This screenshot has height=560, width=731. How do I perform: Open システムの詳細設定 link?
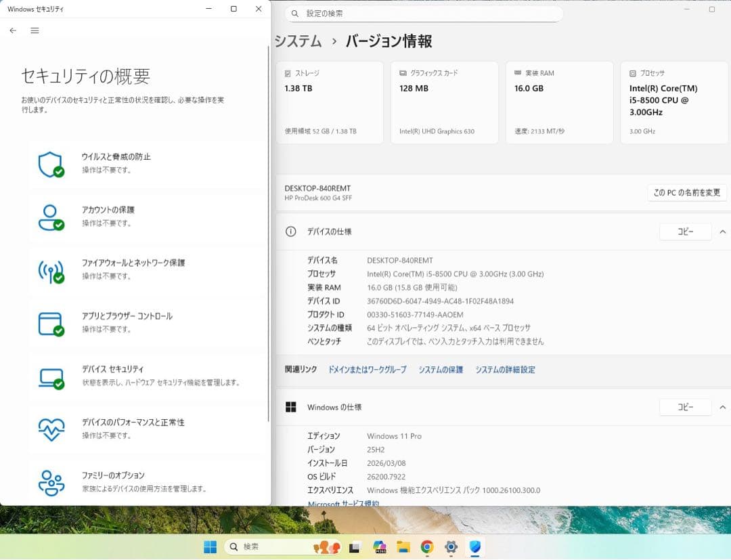(x=506, y=369)
